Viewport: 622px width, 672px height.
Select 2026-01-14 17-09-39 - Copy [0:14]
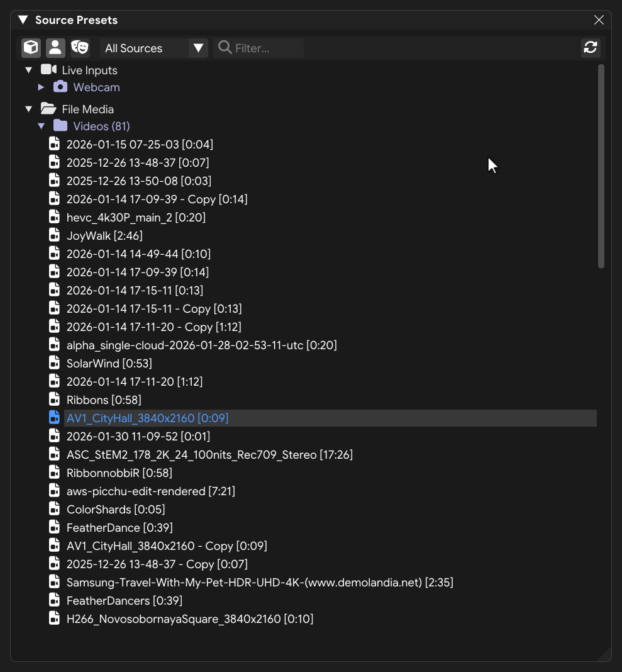(x=157, y=199)
